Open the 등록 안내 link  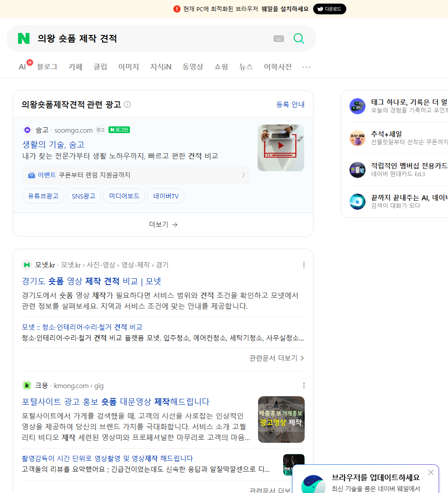pos(290,104)
